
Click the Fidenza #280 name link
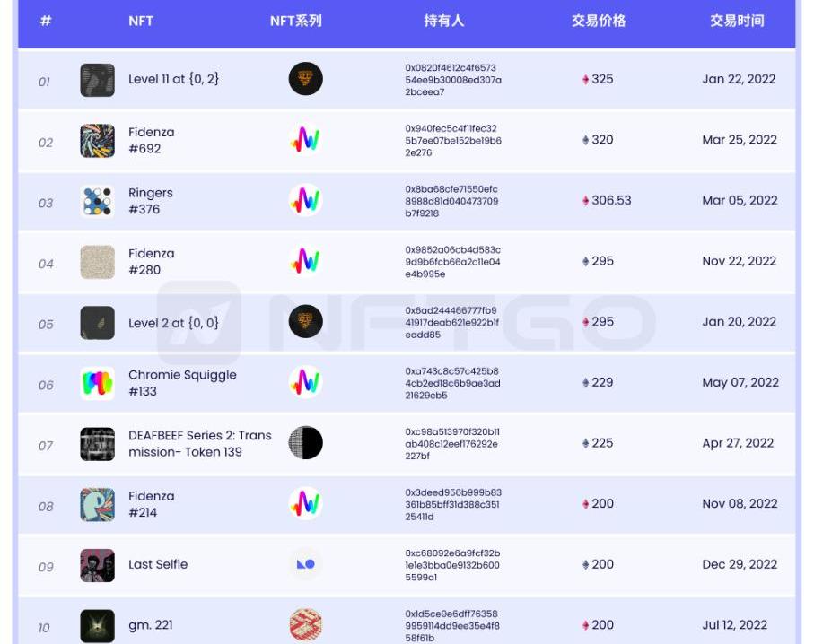(x=151, y=262)
